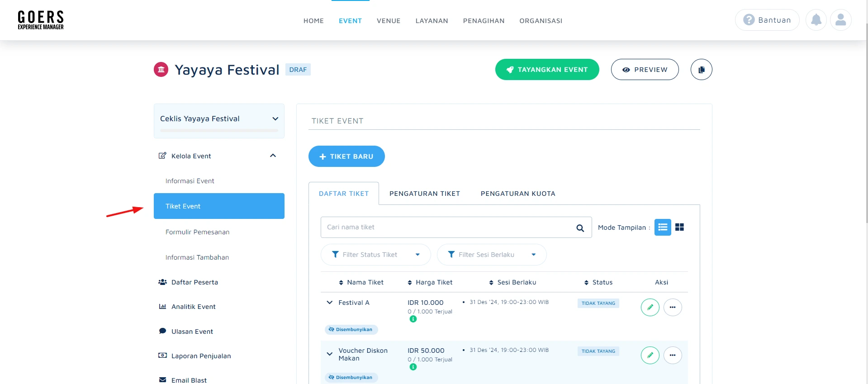The width and height of the screenshot is (868, 384).
Task: Switch to grid display mode
Action: pyautogui.click(x=679, y=227)
